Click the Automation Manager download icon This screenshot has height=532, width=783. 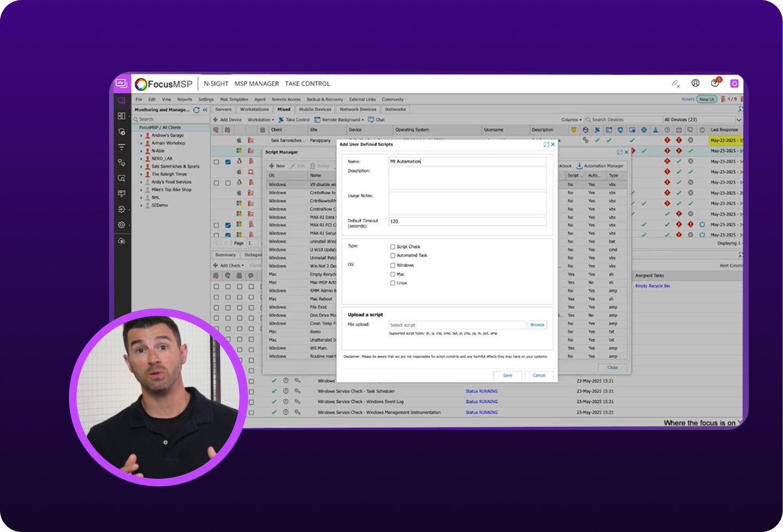(579, 166)
